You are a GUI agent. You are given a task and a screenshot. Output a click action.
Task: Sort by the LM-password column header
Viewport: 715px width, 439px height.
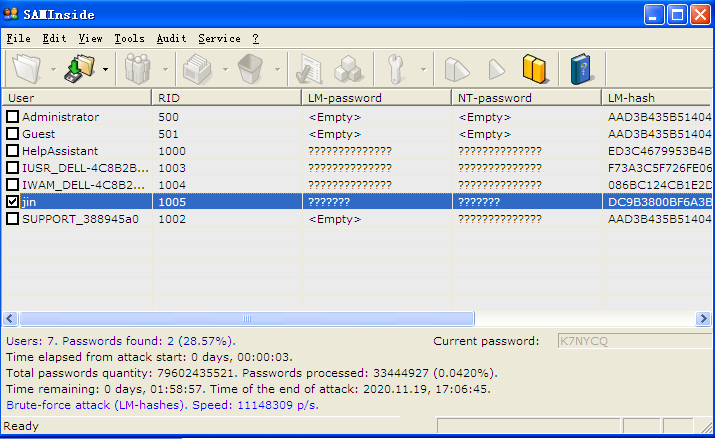tap(377, 98)
